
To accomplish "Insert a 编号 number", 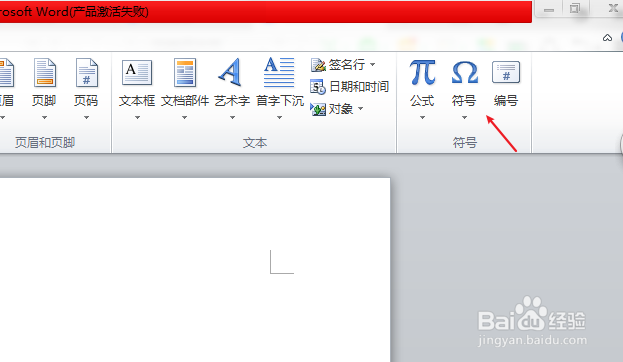I will coord(506,84).
